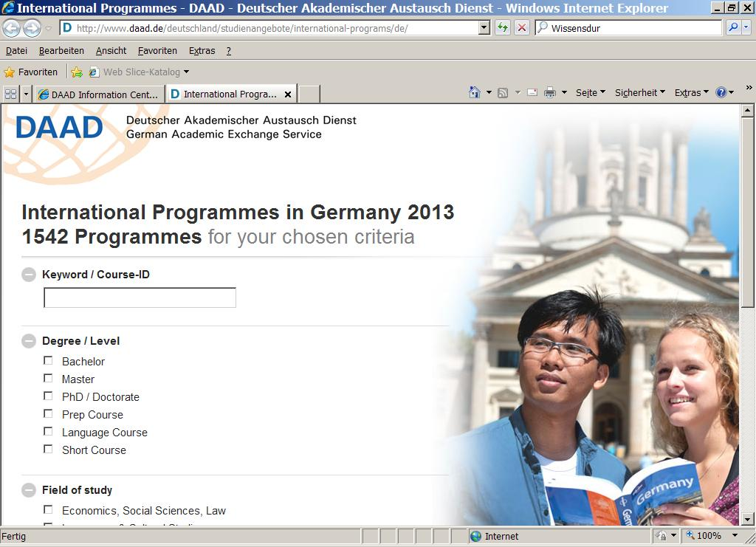The image size is (756, 547).
Task: Click the browser Back arrow button
Action: [11, 29]
